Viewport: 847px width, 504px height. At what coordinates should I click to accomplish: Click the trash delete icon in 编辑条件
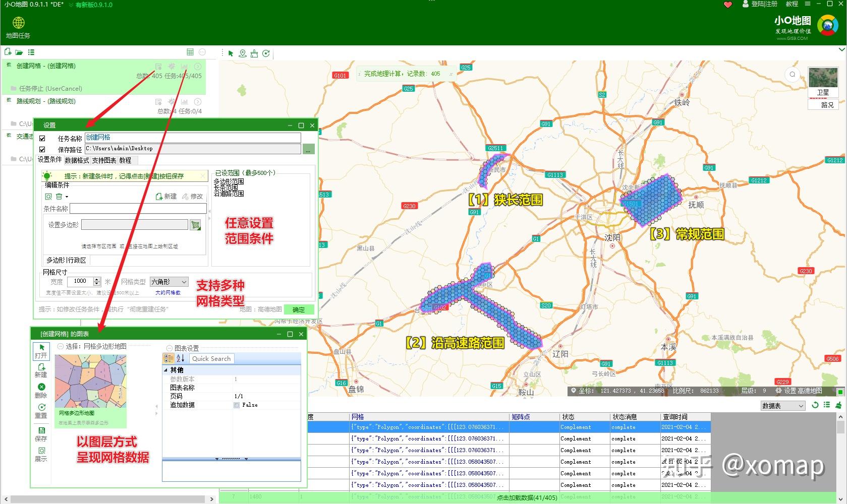59,197
